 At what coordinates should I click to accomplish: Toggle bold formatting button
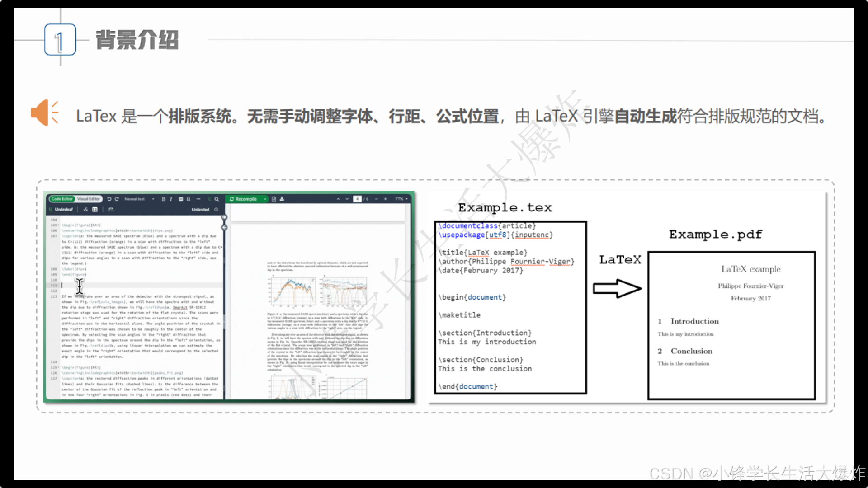point(163,199)
